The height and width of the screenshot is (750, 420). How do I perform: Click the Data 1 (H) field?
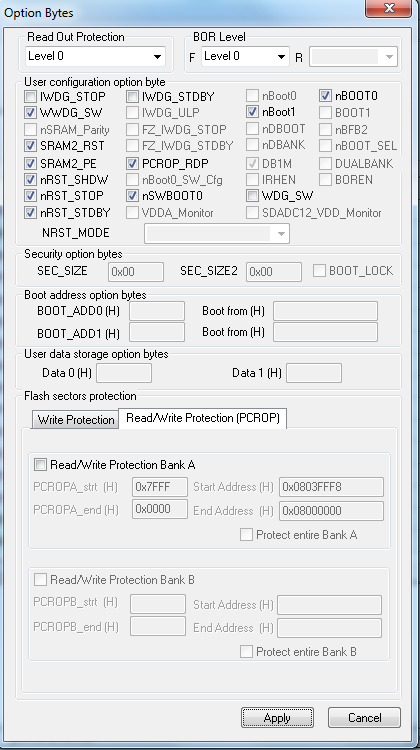314,373
